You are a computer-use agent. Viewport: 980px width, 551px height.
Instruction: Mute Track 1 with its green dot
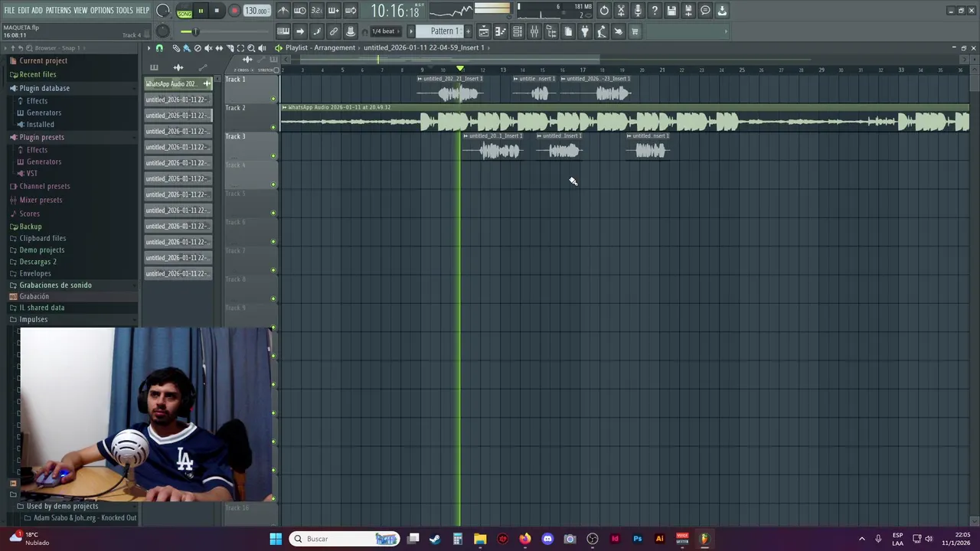273,99
